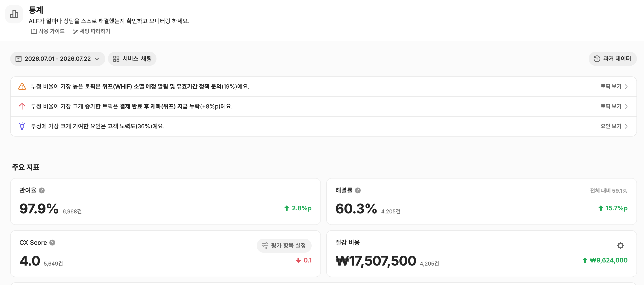
Task: Open the 서비스 채팅 filter
Action: 132,59
